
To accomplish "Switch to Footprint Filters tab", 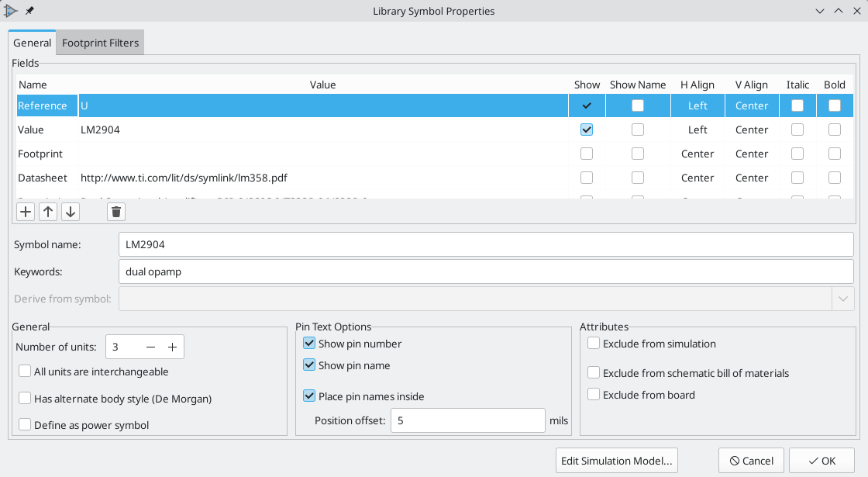I will (100, 43).
